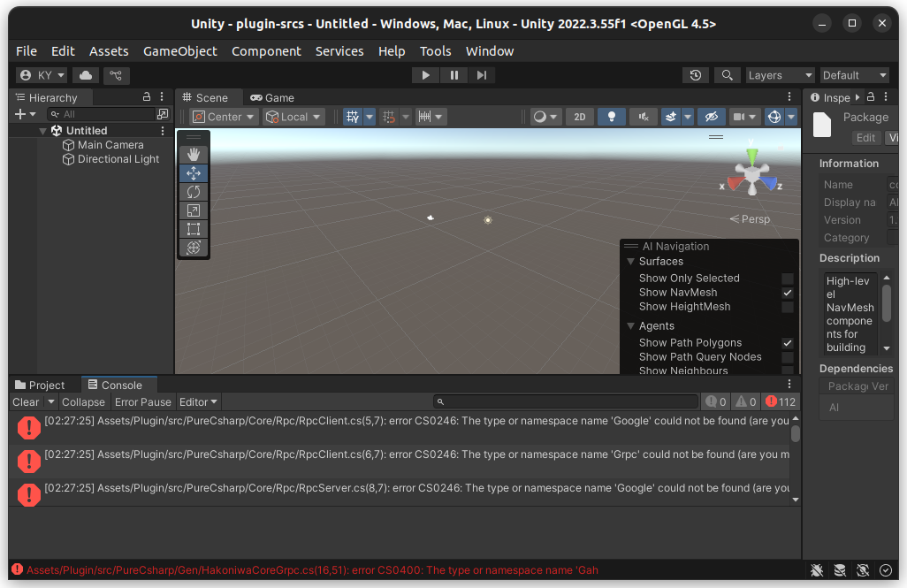
Task: Toggle the warning count filter
Action: [745, 401]
